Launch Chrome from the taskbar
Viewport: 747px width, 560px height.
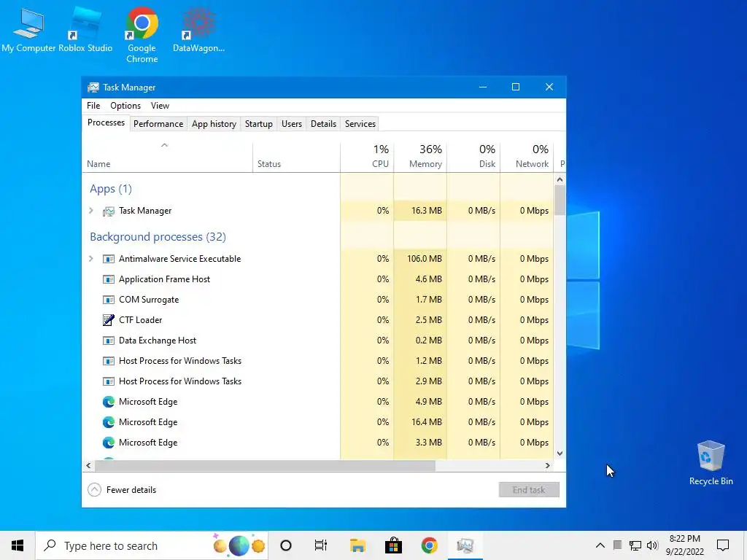click(x=429, y=545)
